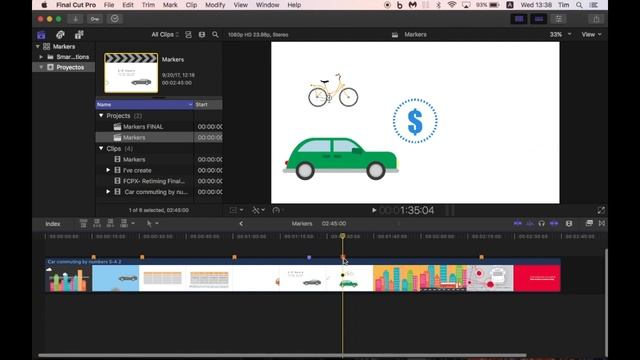The width and height of the screenshot is (640, 360).
Task: Open the transform tools dropdown below viewer
Action: coord(236,210)
